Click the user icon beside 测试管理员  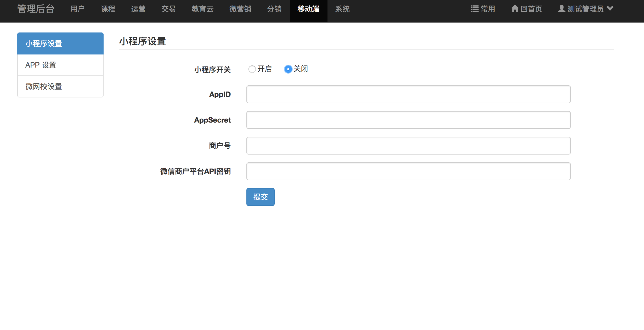pyautogui.click(x=561, y=9)
